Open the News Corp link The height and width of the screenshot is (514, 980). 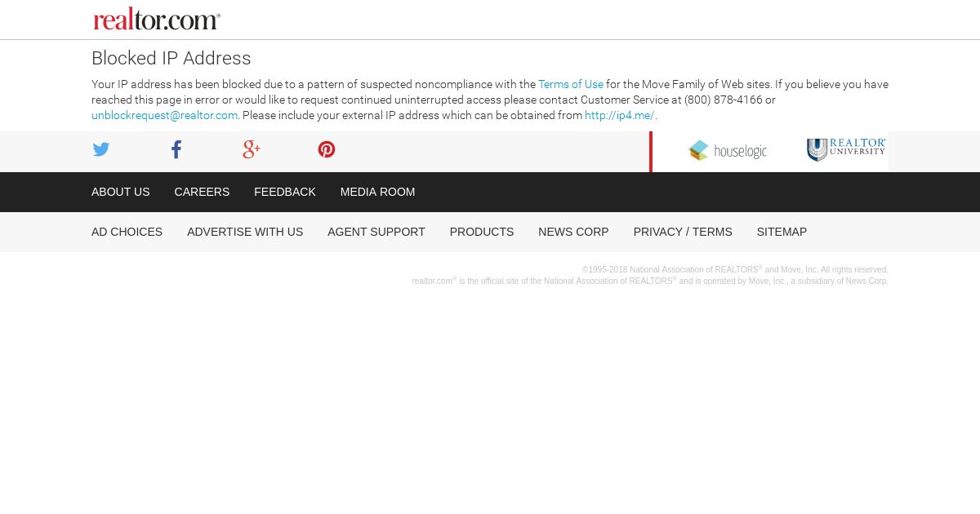[573, 232]
